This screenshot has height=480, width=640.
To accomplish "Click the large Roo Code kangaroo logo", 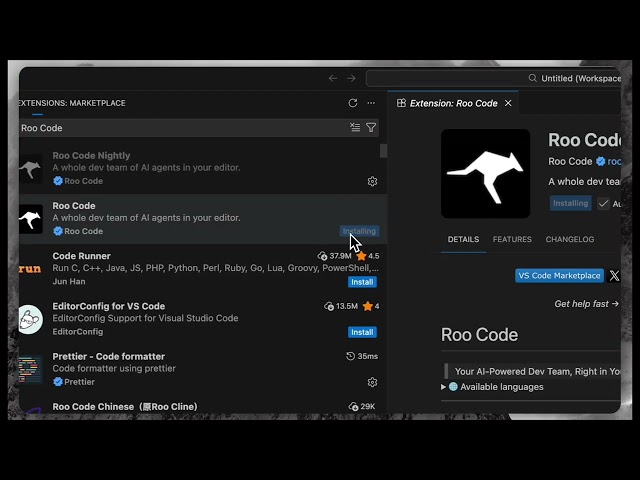I will pos(485,173).
